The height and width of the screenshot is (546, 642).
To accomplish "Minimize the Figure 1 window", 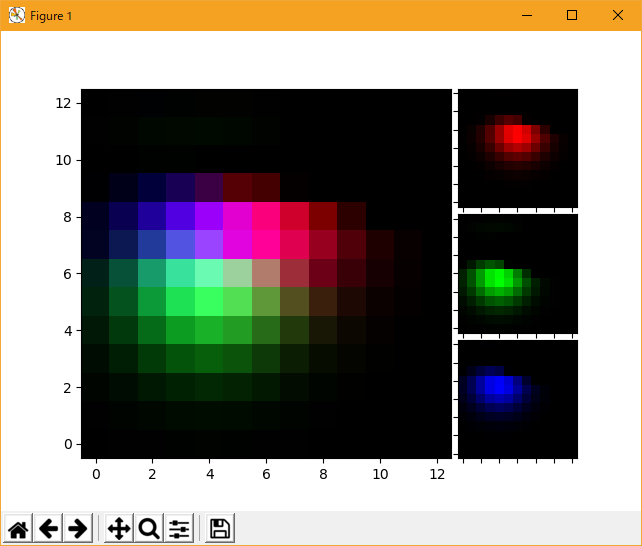I will coord(527,16).
